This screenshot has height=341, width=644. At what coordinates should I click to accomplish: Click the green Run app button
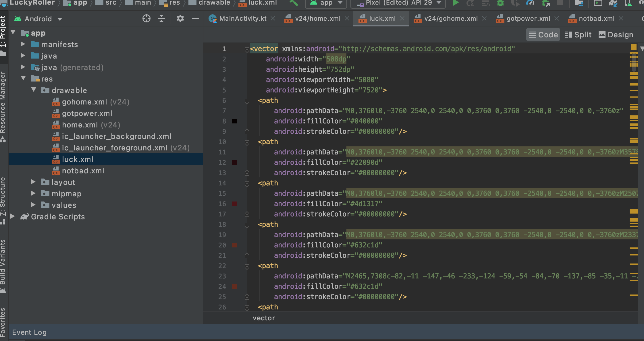456,3
